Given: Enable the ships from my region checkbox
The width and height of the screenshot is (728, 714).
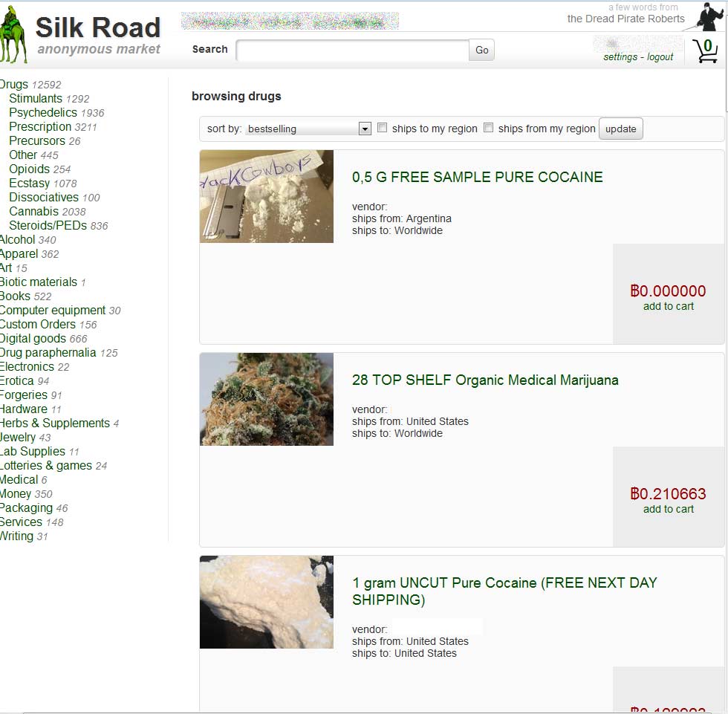Looking at the screenshot, I should 489,128.
